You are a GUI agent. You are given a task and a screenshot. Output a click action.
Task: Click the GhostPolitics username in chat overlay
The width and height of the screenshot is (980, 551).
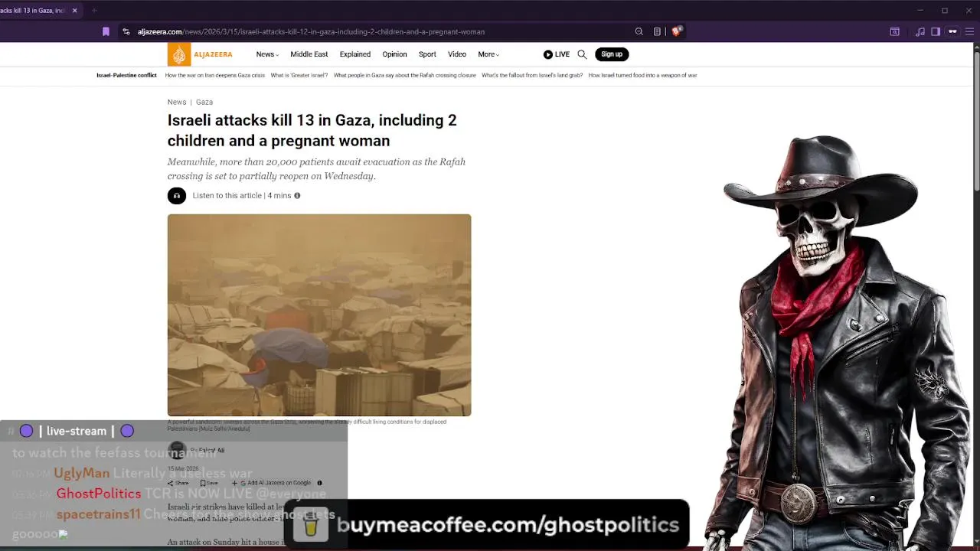point(99,494)
